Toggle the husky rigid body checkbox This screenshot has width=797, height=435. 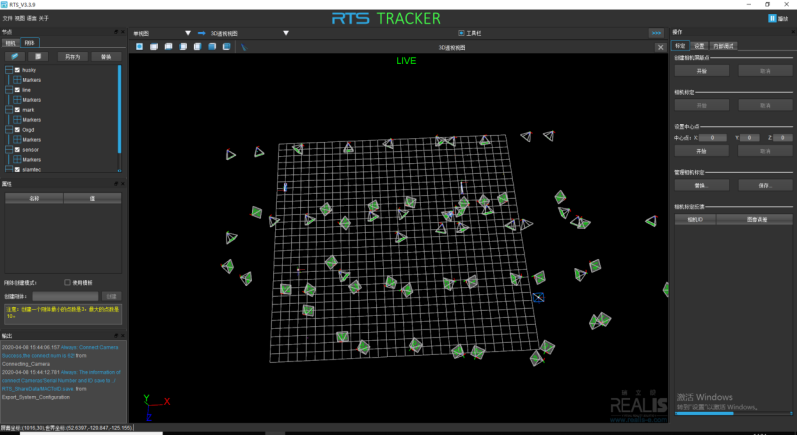pyautogui.click(x=17, y=70)
